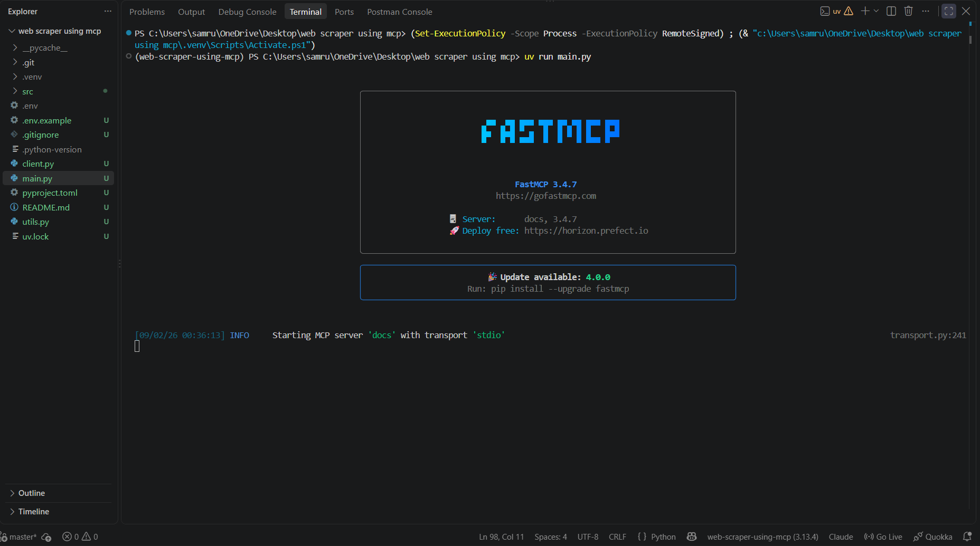Change file encoding UTF-8
Screen dimensions: 980x546
click(588, 537)
